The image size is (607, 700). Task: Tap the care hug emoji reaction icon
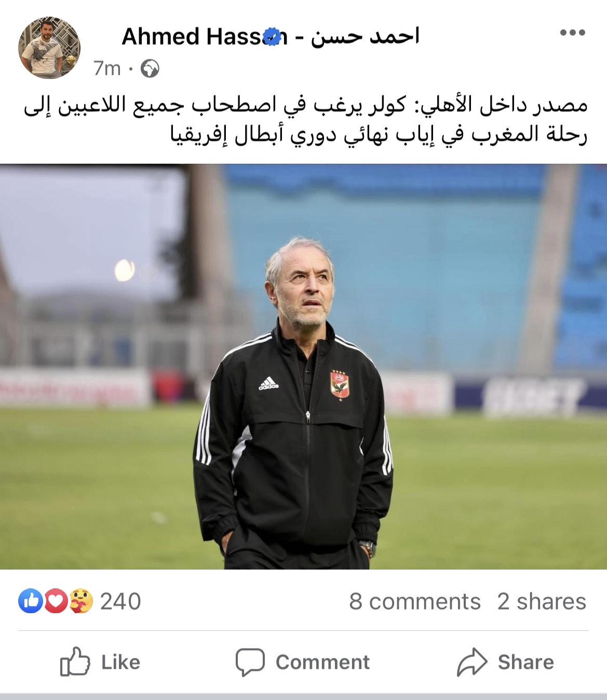point(82,601)
